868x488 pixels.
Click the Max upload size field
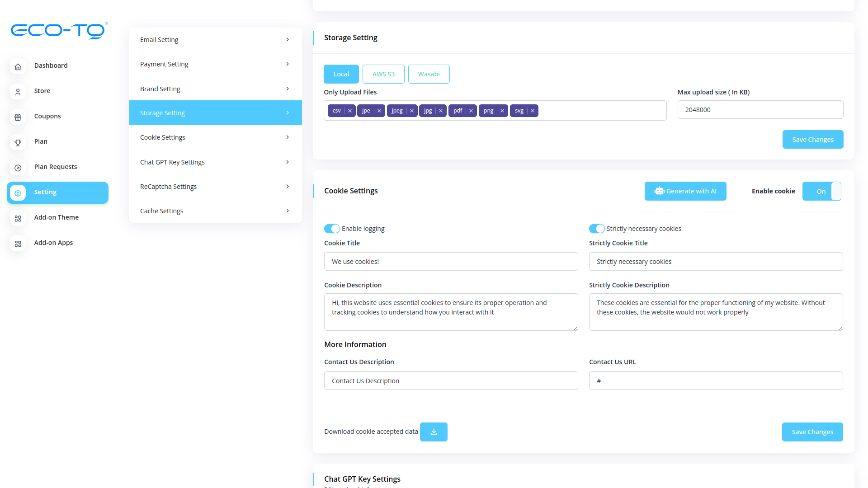(760, 110)
